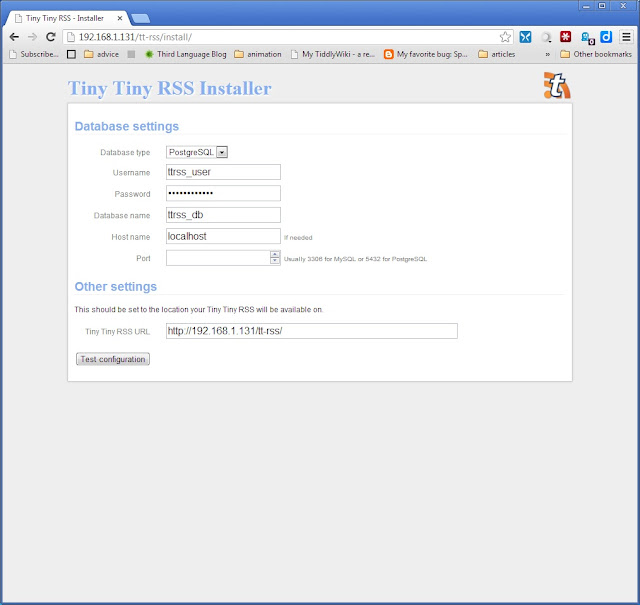Click the Other settings heading
The image size is (640, 605).
tap(116, 287)
